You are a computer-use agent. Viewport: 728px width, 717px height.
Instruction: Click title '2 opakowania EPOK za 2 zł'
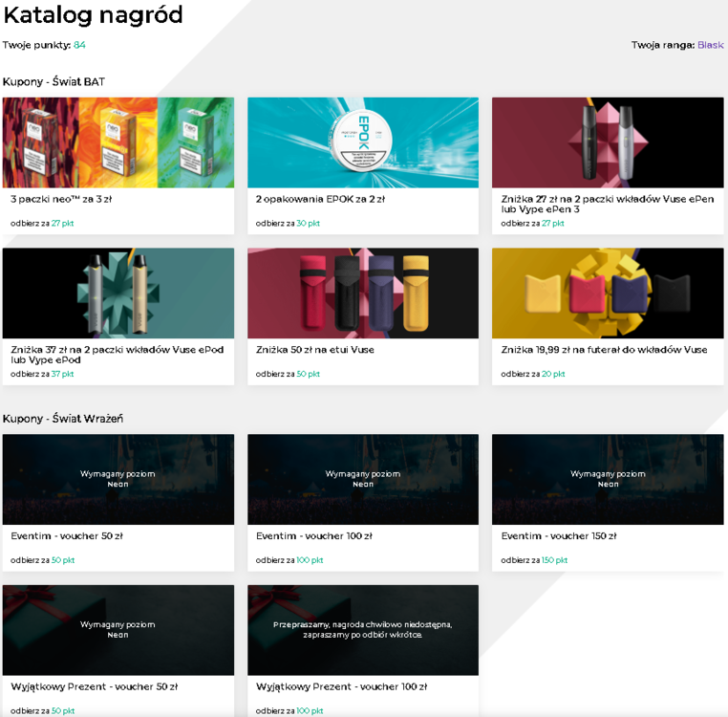click(320, 199)
